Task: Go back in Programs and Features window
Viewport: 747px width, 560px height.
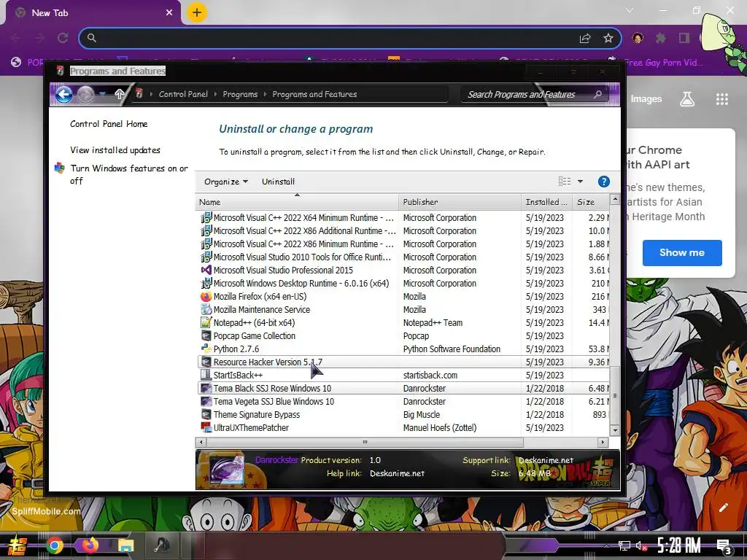Action: click(63, 94)
